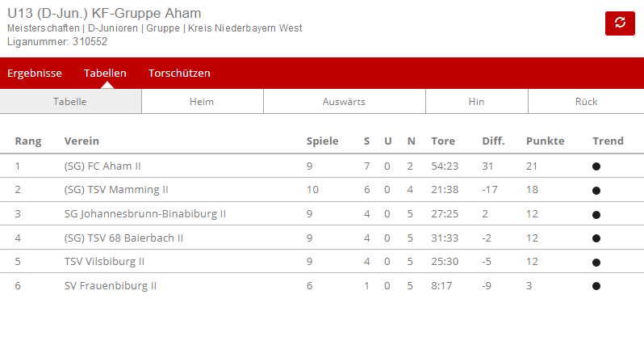The height and width of the screenshot is (341, 644).
Task: Click the Tore column header
Action: pyautogui.click(x=443, y=141)
